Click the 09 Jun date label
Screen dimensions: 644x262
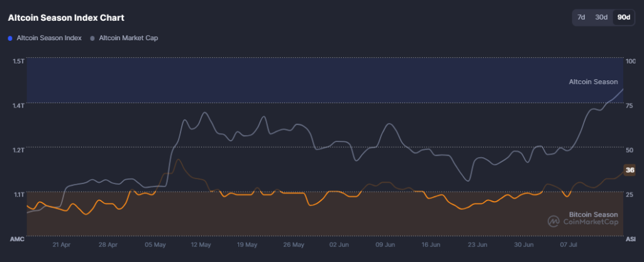pyautogui.click(x=386, y=245)
